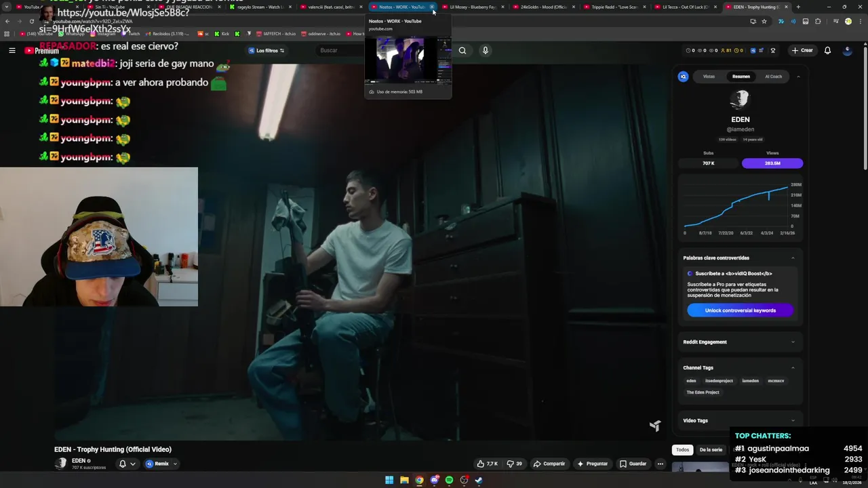Select the Resumen tab in vidIQ
Viewport: 868px width, 488px height.
point(741,77)
